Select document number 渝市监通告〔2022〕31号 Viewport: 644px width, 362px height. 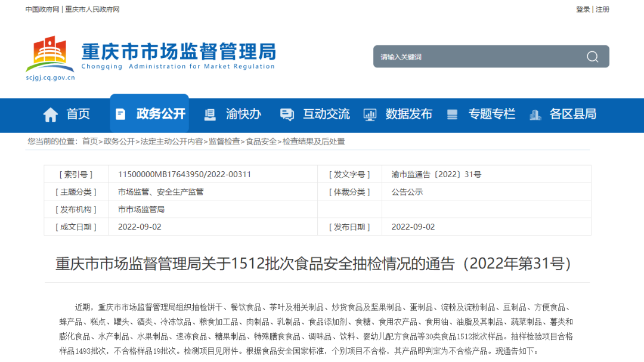point(436,174)
